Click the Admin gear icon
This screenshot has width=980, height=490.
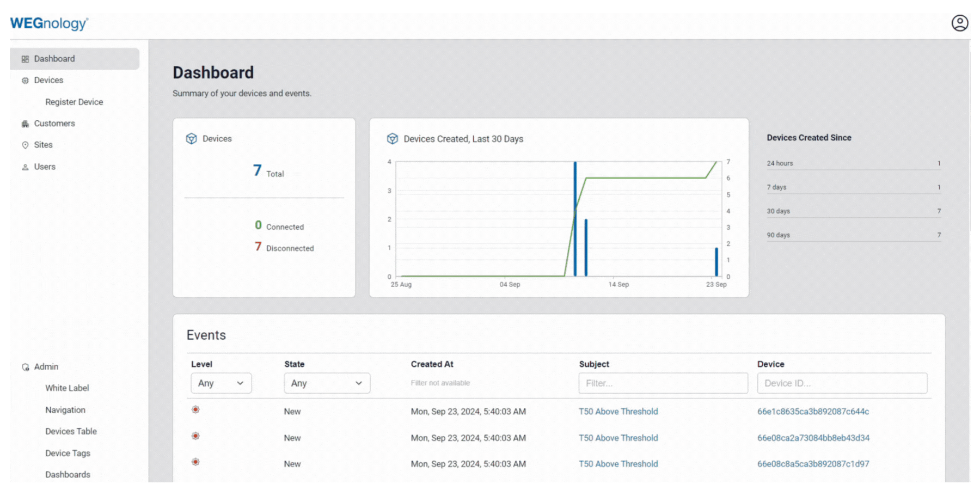click(25, 367)
